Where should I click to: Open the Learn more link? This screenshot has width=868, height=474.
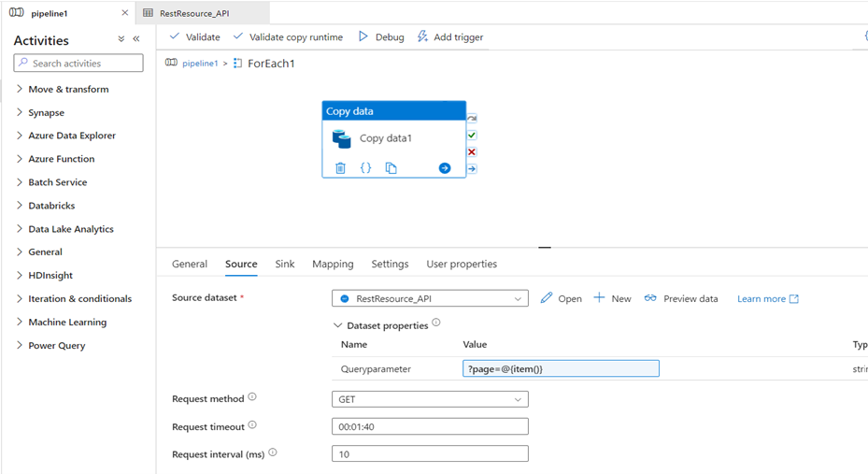click(767, 299)
